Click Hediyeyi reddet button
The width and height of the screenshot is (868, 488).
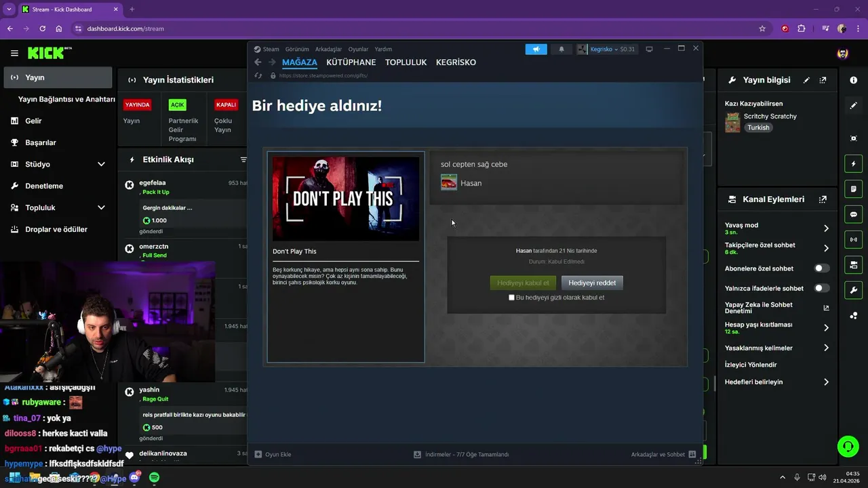coord(592,283)
